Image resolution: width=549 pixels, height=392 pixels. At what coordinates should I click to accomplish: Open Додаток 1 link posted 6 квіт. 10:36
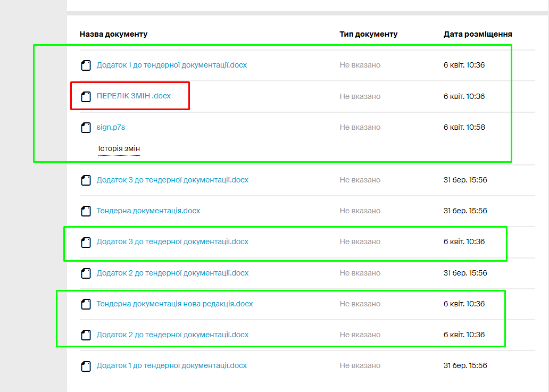171,65
